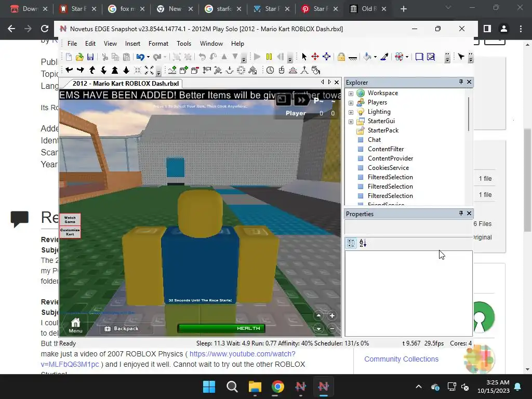Click the Anchor tool icon
532x399 pixels.
[x=353, y=58]
